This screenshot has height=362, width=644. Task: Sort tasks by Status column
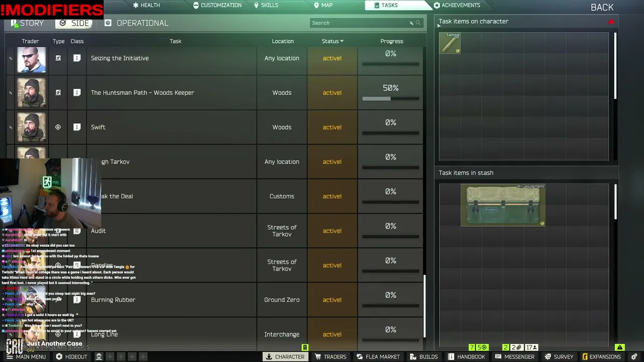[x=333, y=41]
